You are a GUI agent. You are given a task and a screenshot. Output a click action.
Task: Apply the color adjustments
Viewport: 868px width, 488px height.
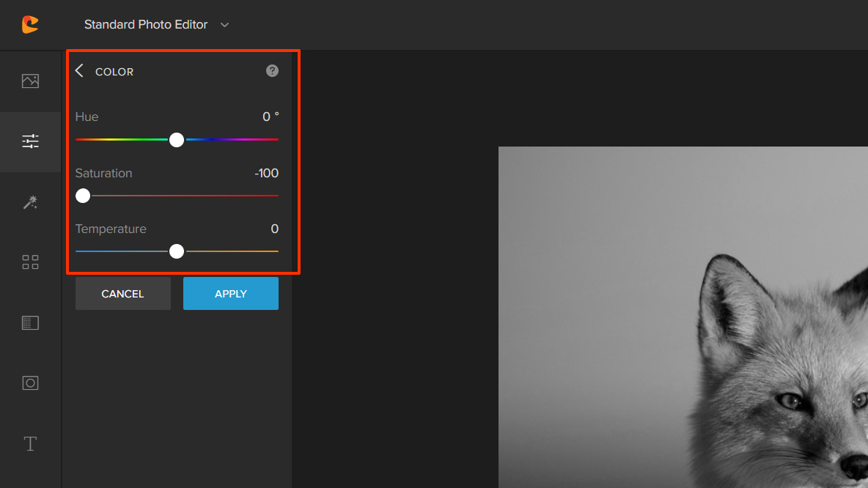pos(230,294)
